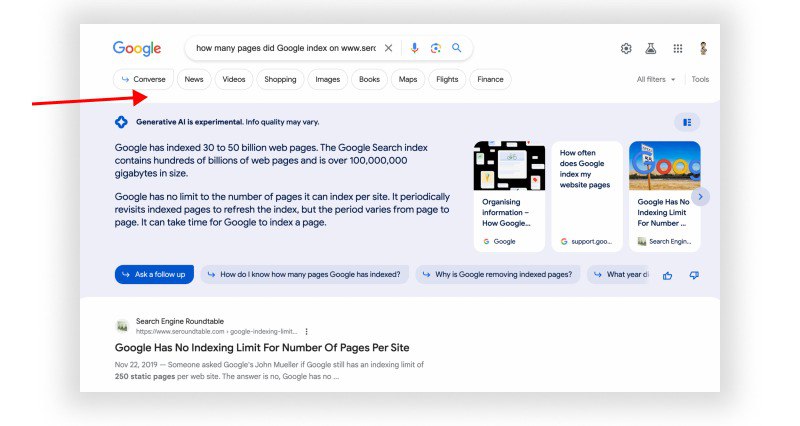Click the search query input field
The width and height of the screenshot is (800, 426).
286,48
